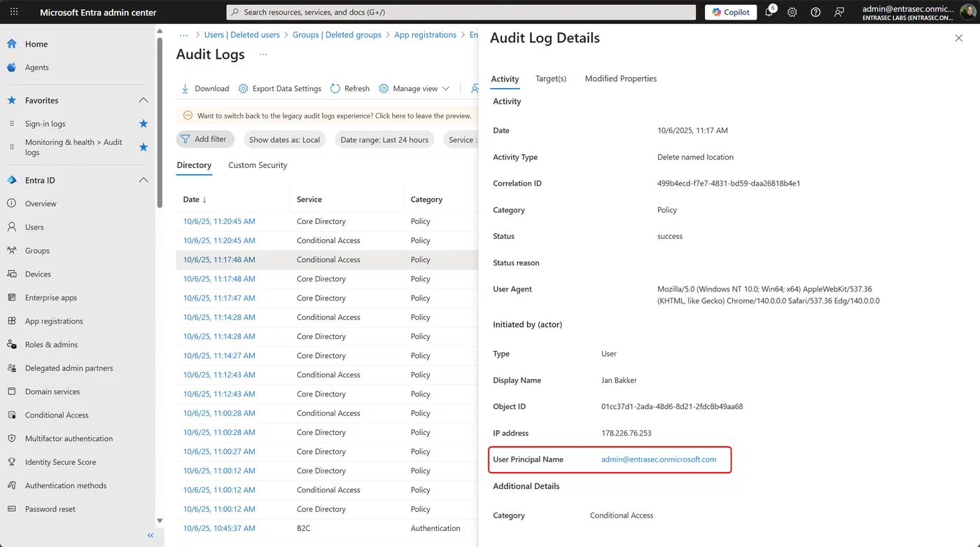Screen dimensions: 980x547
Task: Select the Activity tab in details
Action: pos(505,79)
